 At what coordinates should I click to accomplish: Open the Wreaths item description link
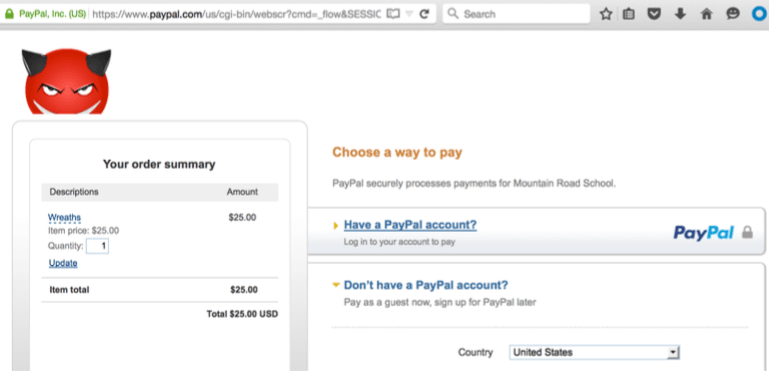click(64, 217)
